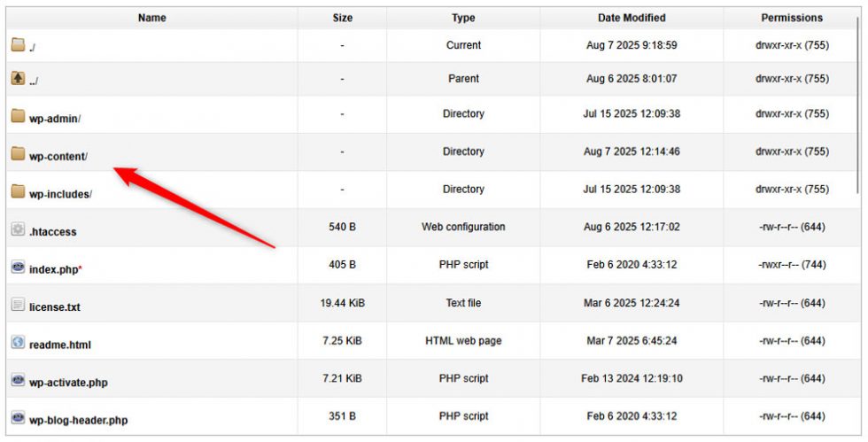Click the .htaccess gear file icon
This screenshot has height=442, width=868.
(x=18, y=229)
